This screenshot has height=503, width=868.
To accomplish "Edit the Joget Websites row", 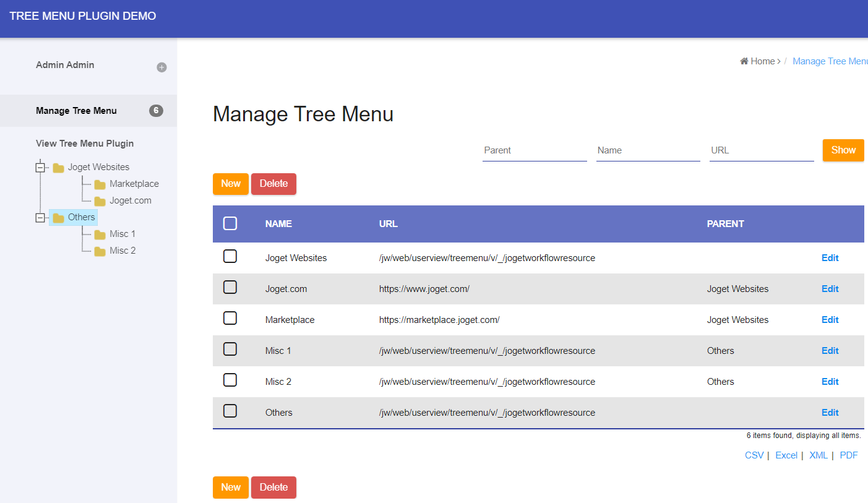I will (x=830, y=258).
